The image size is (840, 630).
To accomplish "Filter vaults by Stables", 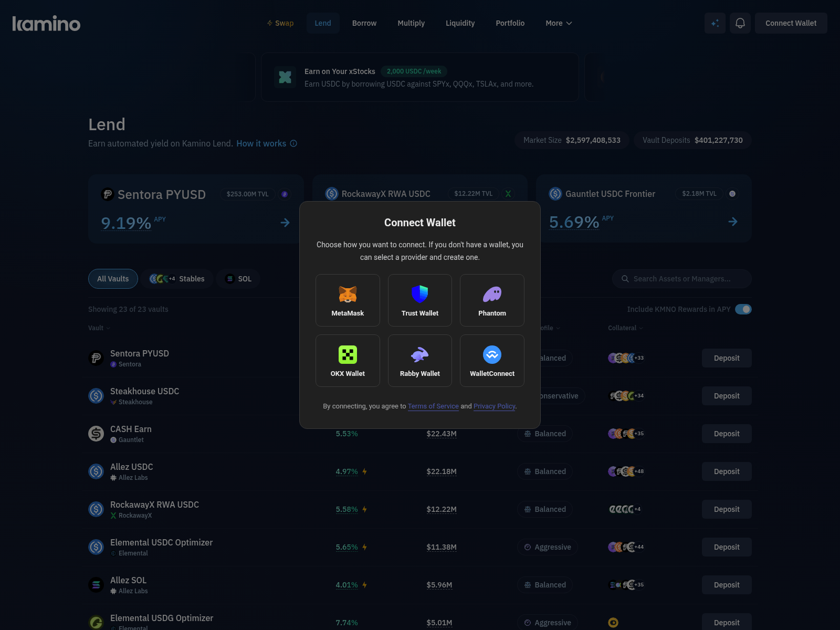I will [177, 279].
